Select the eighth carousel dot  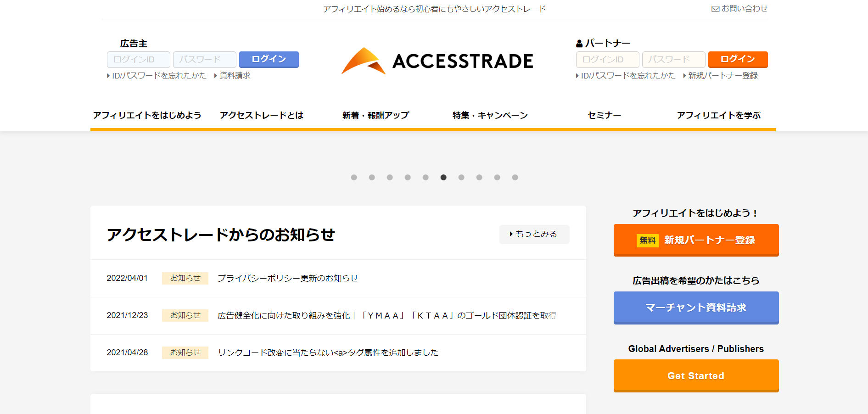point(479,178)
